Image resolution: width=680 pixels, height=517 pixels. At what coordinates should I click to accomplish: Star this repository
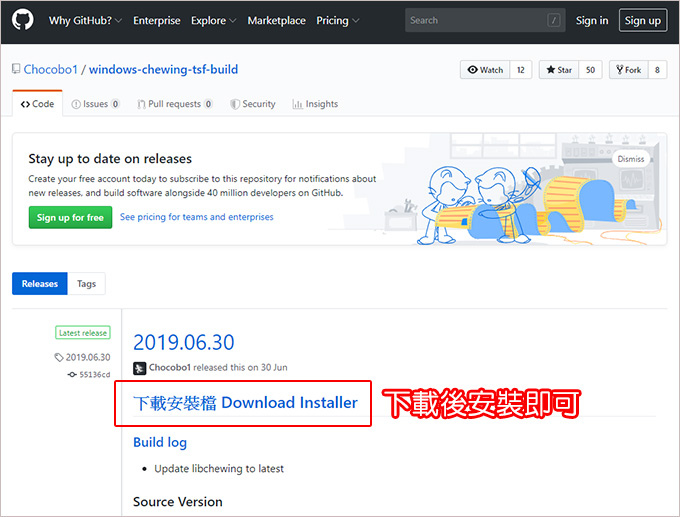coord(559,70)
